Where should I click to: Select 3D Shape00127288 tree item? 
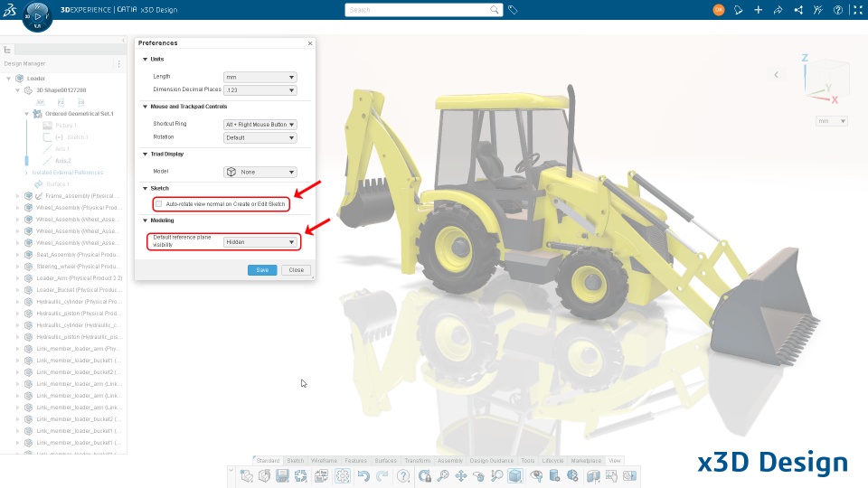click(x=61, y=90)
